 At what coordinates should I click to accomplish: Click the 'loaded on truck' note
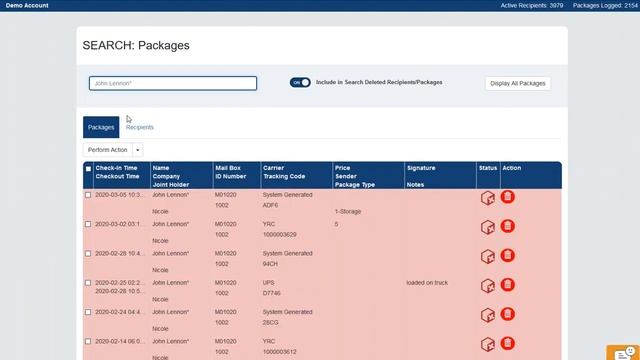pyautogui.click(x=427, y=282)
